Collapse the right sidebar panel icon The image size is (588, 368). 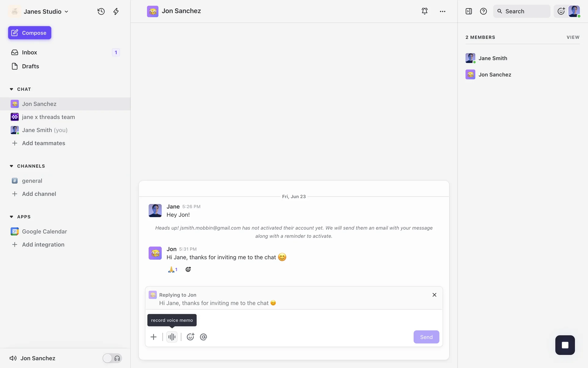(469, 11)
